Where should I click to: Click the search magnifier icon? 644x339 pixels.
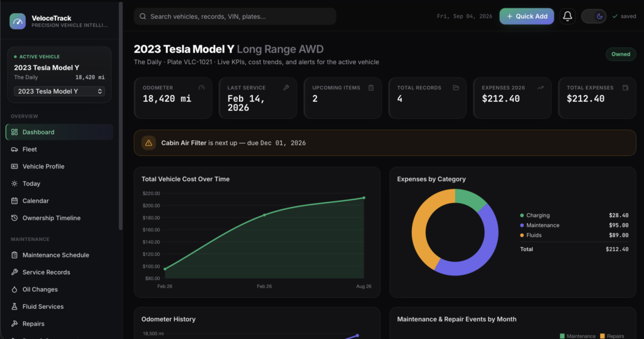click(143, 16)
